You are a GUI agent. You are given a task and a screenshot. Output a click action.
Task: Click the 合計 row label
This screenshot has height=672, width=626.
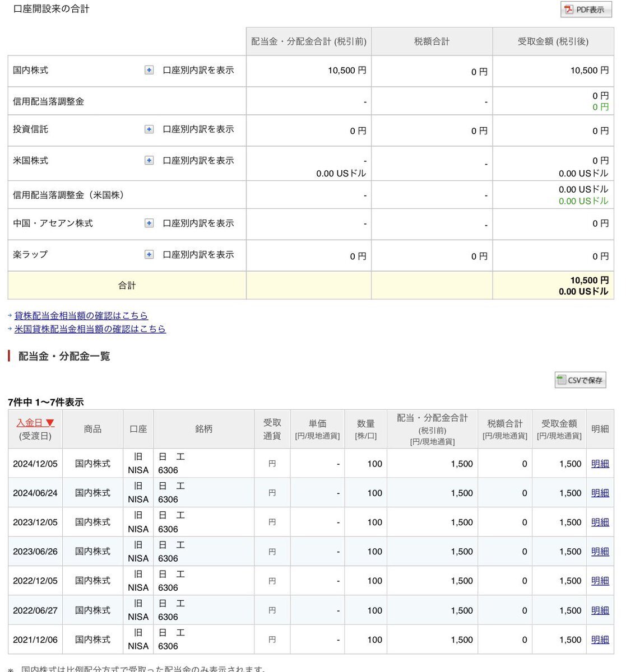point(127,286)
